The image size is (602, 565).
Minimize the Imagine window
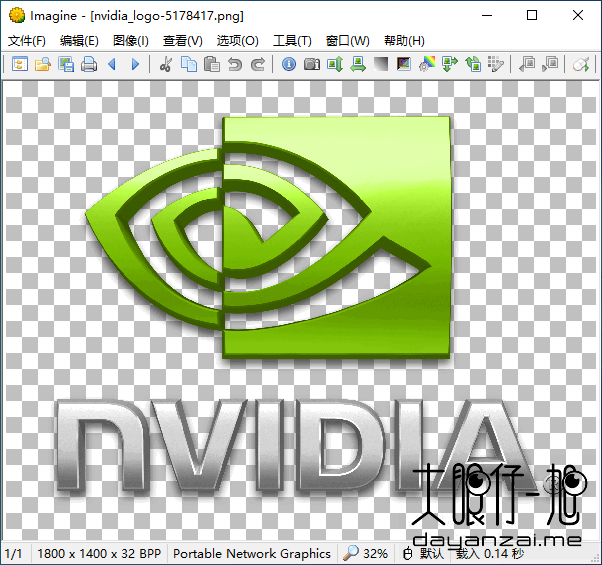487,15
